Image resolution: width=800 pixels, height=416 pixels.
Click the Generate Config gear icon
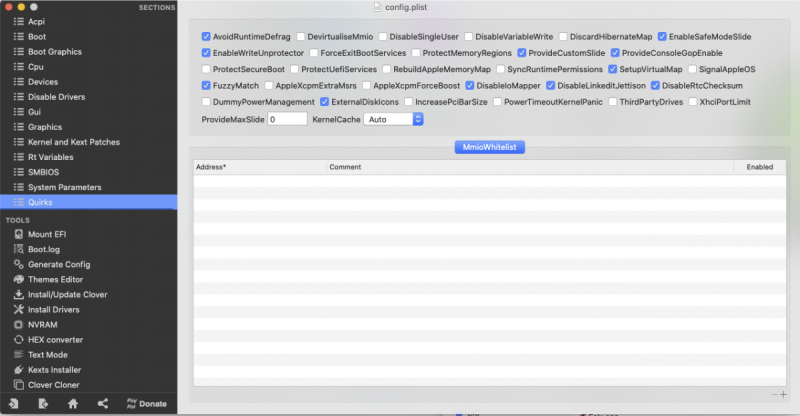coord(19,264)
